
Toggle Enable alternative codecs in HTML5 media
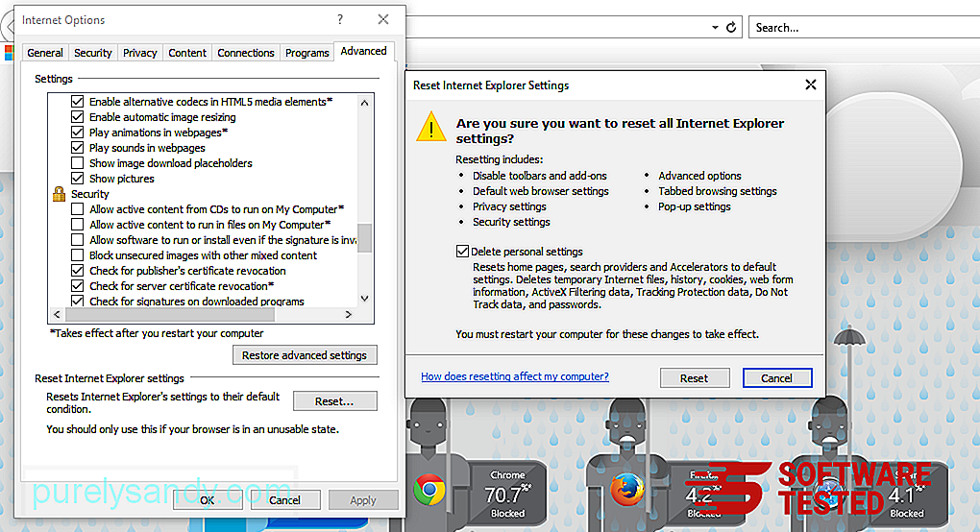[x=78, y=101]
